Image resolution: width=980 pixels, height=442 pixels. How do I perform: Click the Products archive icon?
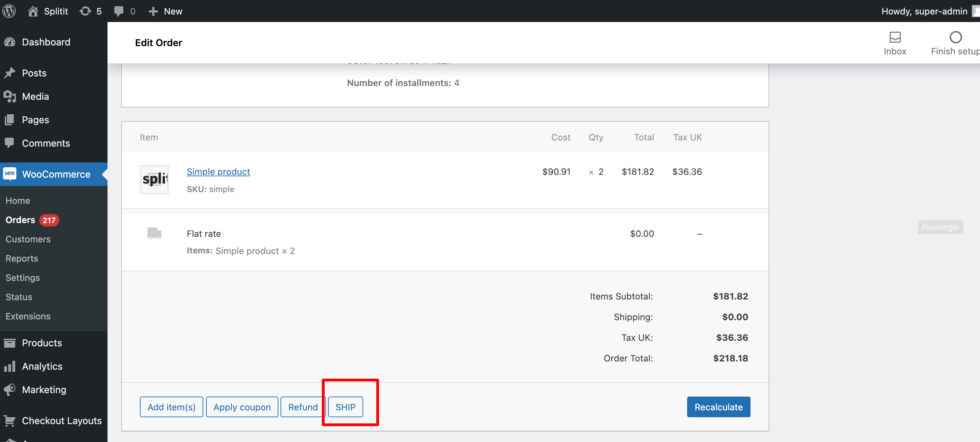pyautogui.click(x=10, y=343)
